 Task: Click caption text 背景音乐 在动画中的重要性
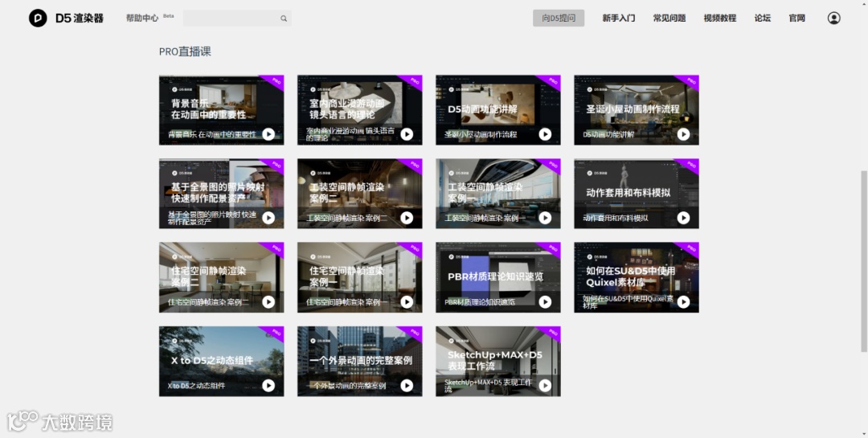(x=212, y=134)
